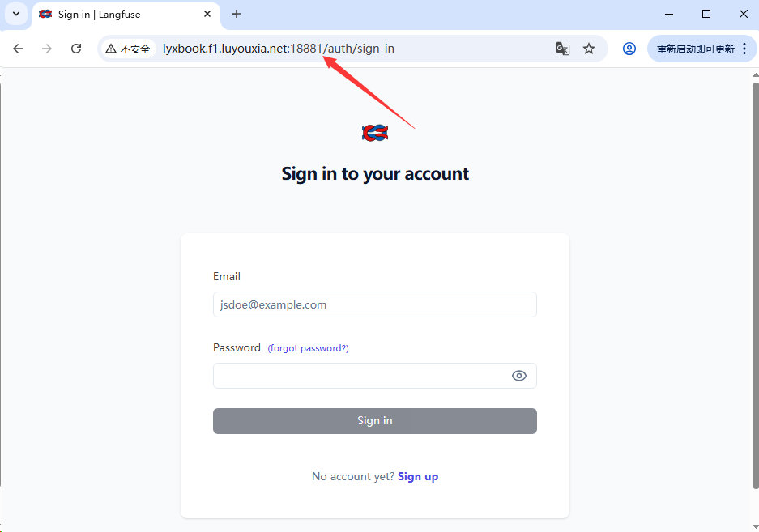The image size is (759, 532).
Task: Reload the sign-in page
Action: coord(76,49)
